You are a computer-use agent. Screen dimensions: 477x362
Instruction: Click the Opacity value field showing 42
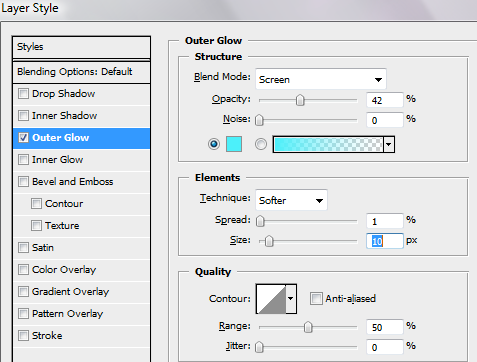[x=385, y=100]
